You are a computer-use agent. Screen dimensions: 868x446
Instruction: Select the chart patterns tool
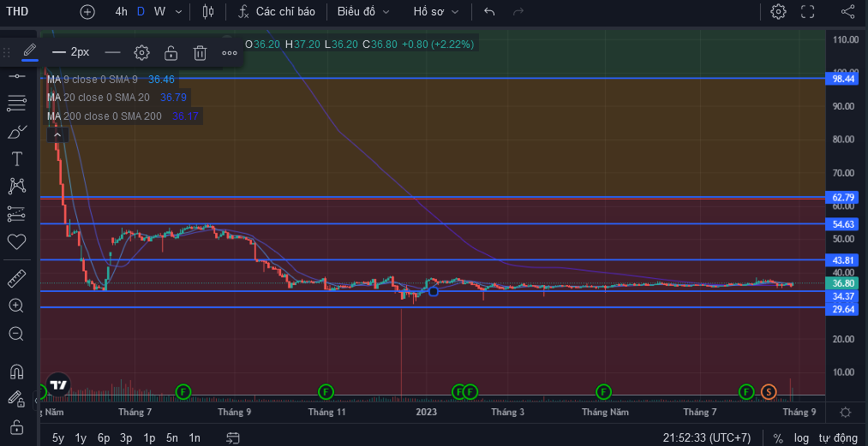[x=17, y=186]
